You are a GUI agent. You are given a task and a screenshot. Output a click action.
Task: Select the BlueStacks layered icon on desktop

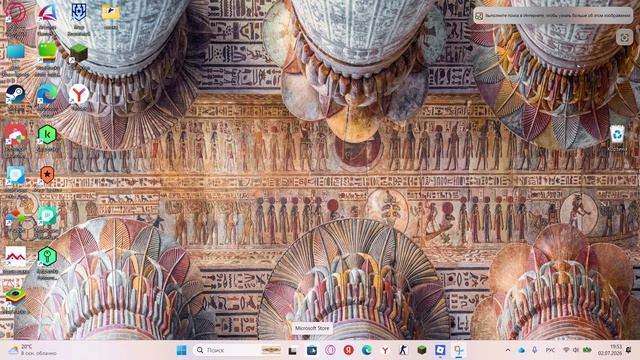click(16, 296)
